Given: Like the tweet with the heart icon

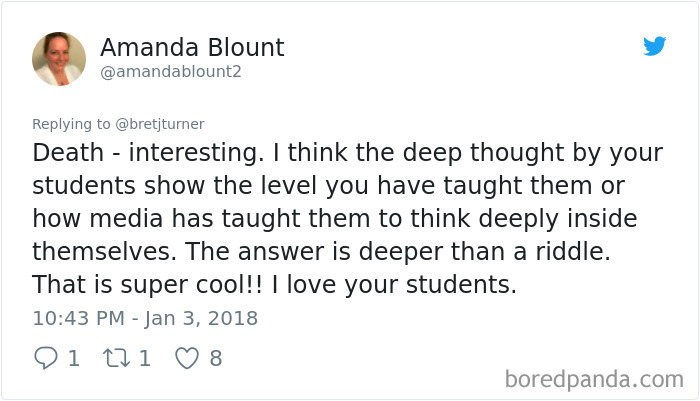Looking at the screenshot, I should click(187, 357).
